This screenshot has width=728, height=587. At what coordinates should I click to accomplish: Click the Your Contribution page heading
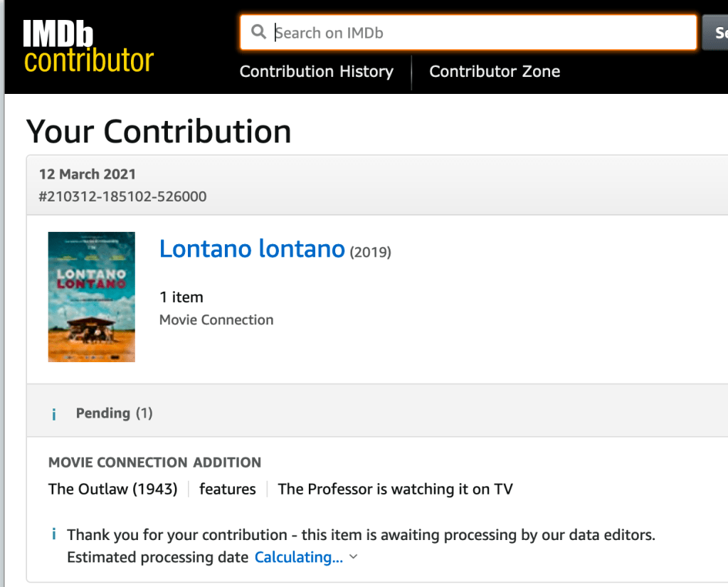click(159, 132)
